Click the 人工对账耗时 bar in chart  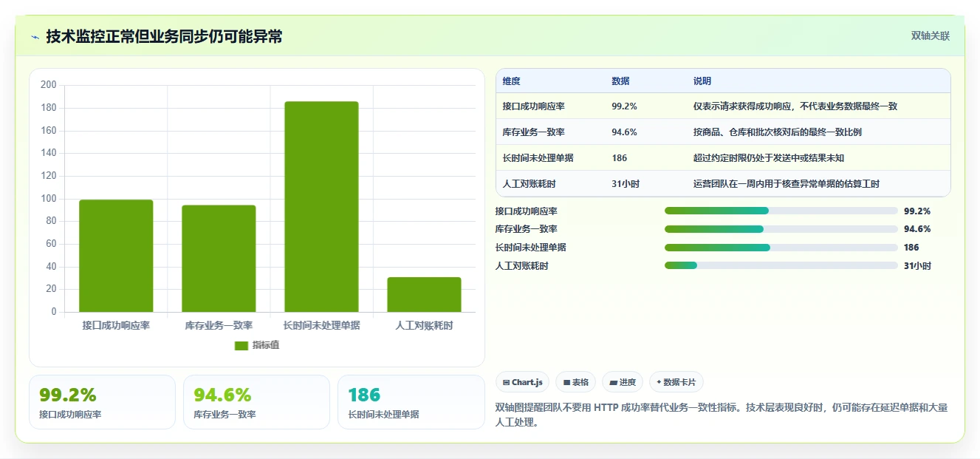pos(424,295)
